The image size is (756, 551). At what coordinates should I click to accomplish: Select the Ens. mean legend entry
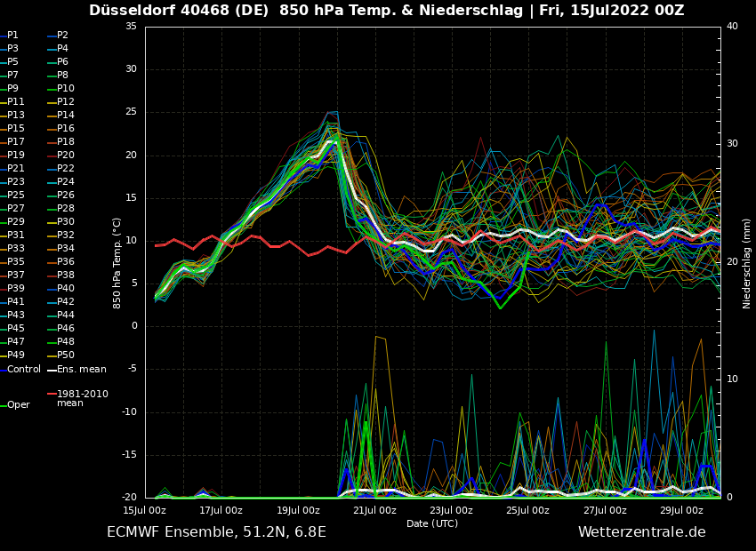pos(81,370)
